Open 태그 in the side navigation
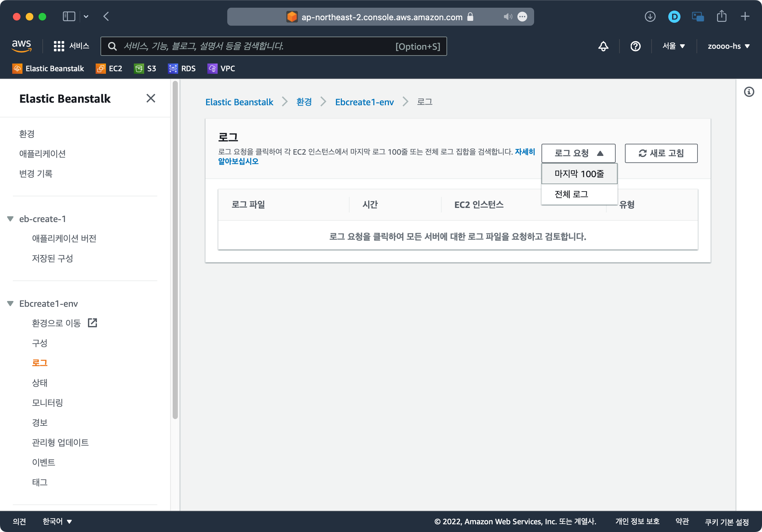 (39, 482)
